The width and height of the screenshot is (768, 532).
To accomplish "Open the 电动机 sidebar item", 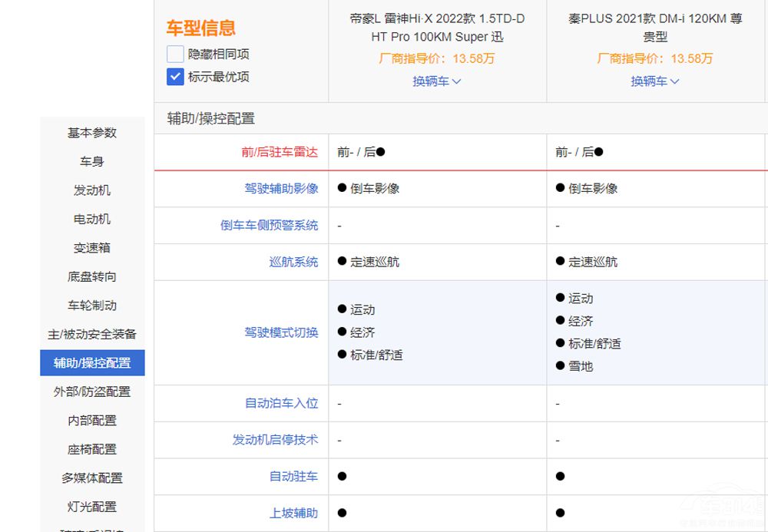I will tap(92, 220).
